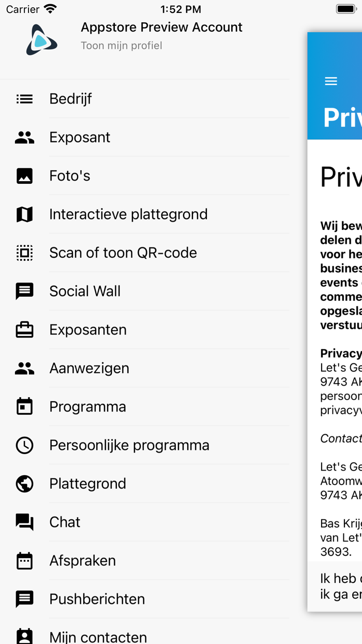
Task: Open the Interactieve plattegrond map icon
Action: (24, 214)
